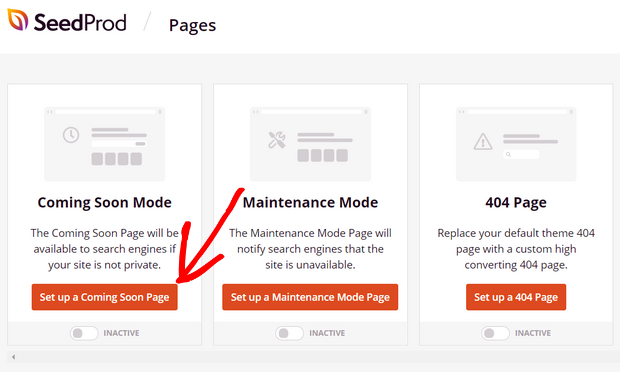Click the 404 Page heading

click(x=516, y=203)
